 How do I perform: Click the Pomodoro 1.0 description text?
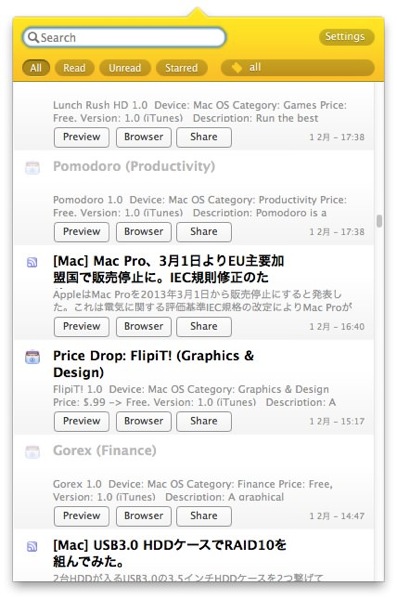click(x=199, y=206)
